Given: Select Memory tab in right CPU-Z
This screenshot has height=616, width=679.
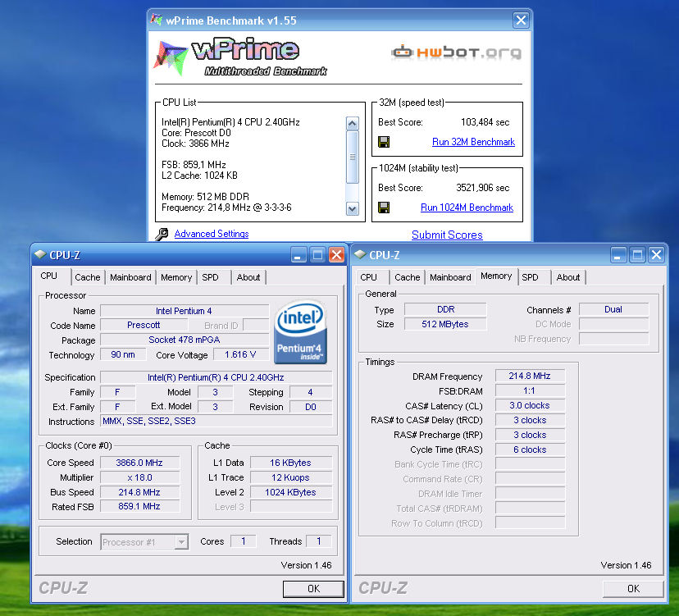Looking at the screenshot, I should click(x=496, y=276).
